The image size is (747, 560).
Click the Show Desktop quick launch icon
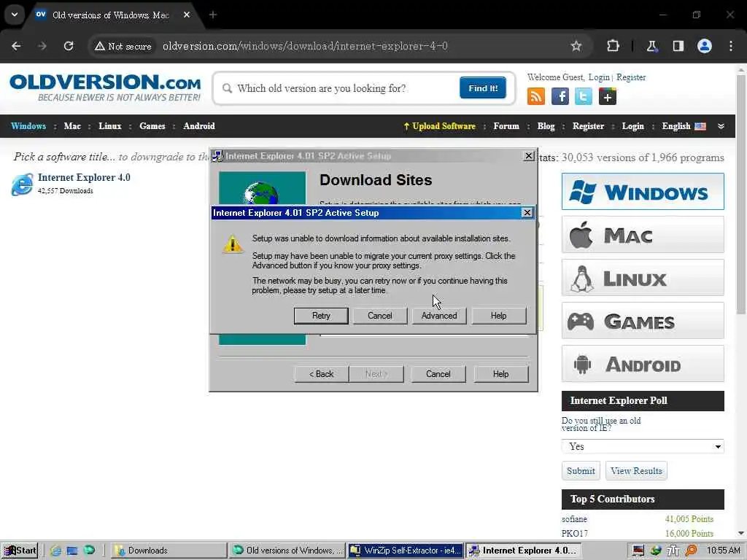[72, 551]
